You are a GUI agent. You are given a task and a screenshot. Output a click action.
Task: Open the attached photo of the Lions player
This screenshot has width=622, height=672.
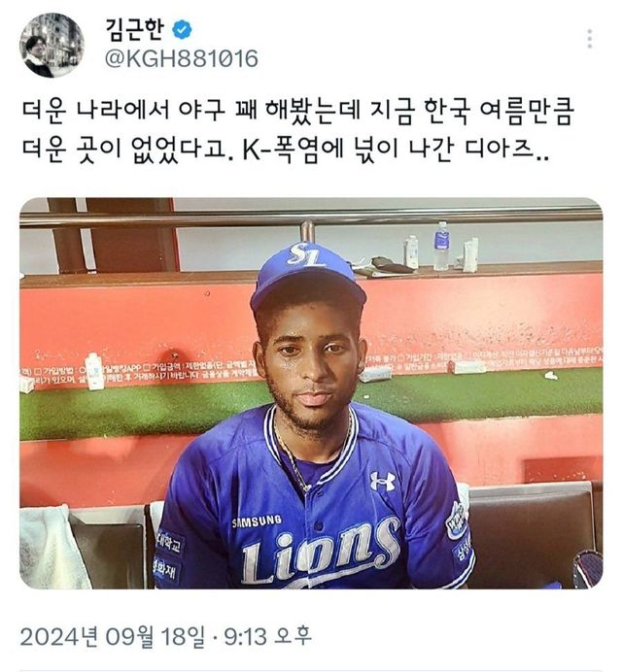311,393
